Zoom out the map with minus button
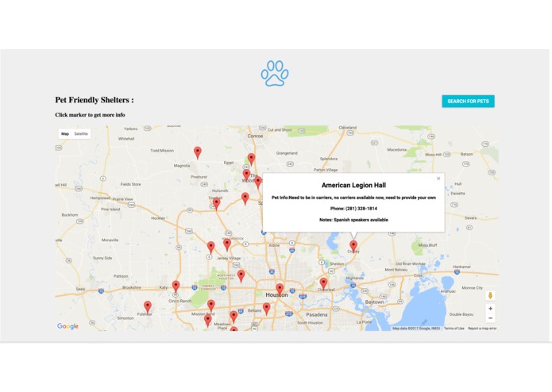Screen dimensions: 552x392 point(490,318)
